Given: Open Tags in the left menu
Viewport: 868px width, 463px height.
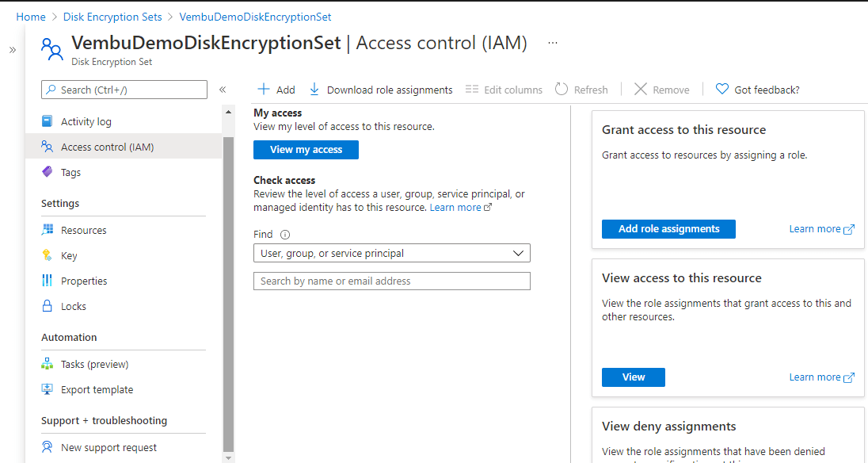Looking at the screenshot, I should [x=70, y=172].
